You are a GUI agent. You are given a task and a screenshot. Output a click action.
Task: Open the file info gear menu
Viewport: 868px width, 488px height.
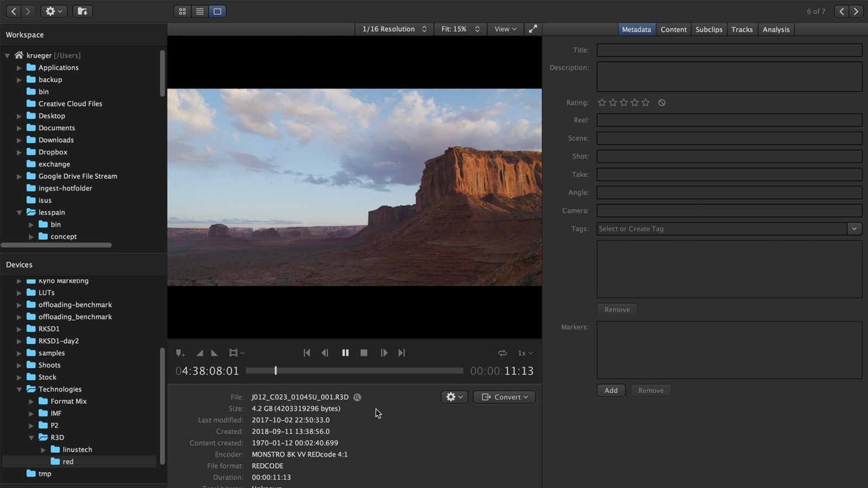coord(454,397)
